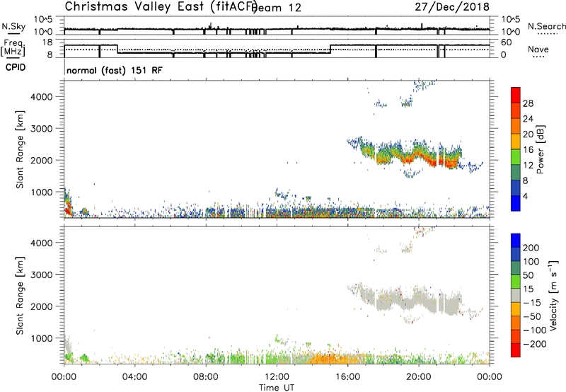Click the '-50' tick on Velocity colorbar
This screenshot has width=566, height=392.
[532, 316]
